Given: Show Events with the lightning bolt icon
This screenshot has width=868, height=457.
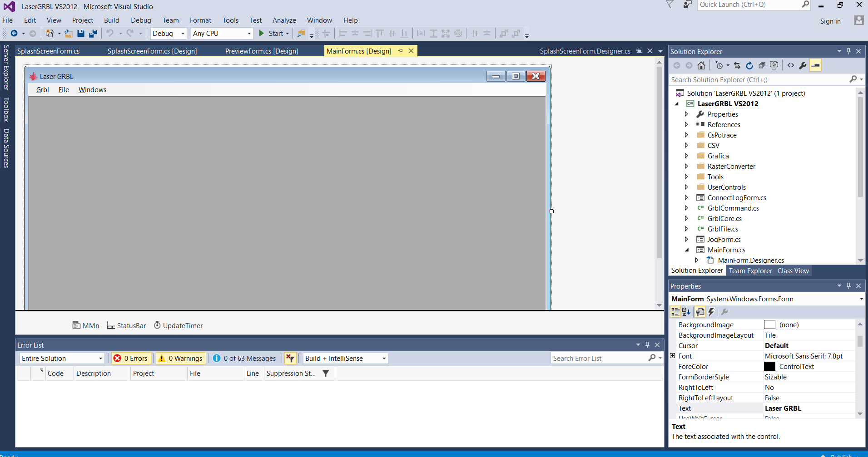Looking at the screenshot, I should 711,312.
